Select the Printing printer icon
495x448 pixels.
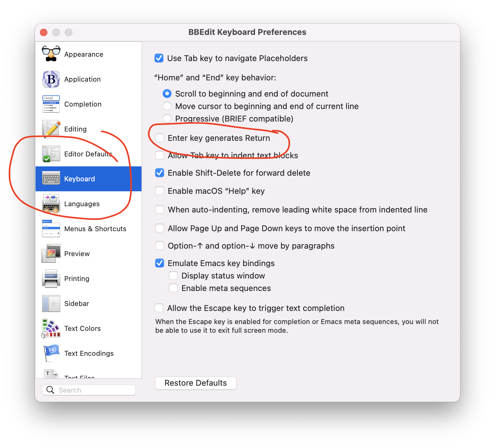coord(51,279)
